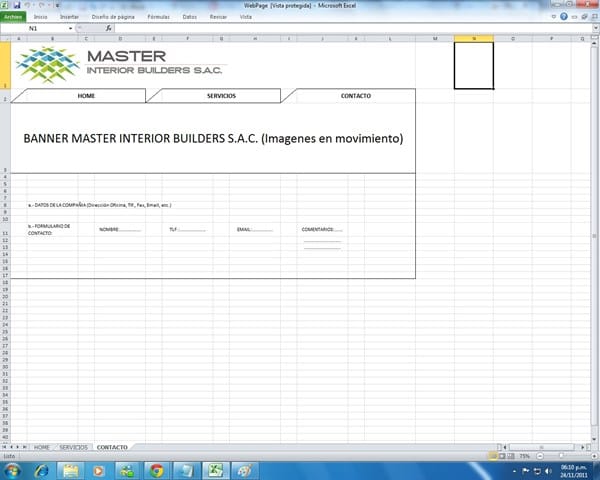This screenshot has width=600, height=480.
Task: Redo the action in quick access toolbar
Action: (x=41, y=5)
